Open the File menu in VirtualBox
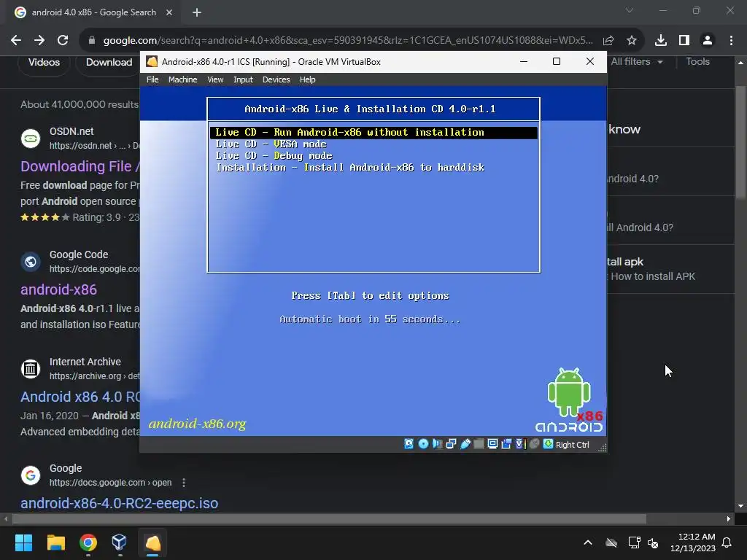 coord(152,79)
